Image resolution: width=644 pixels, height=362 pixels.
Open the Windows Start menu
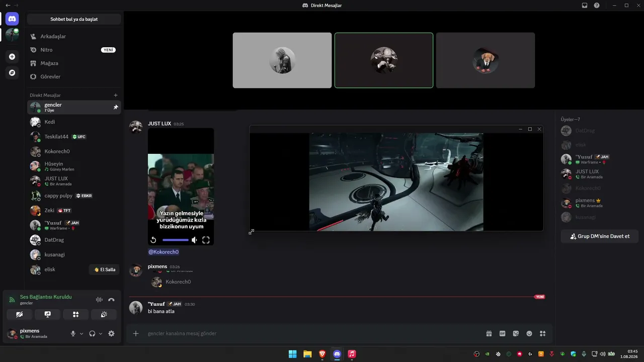click(292, 354)
